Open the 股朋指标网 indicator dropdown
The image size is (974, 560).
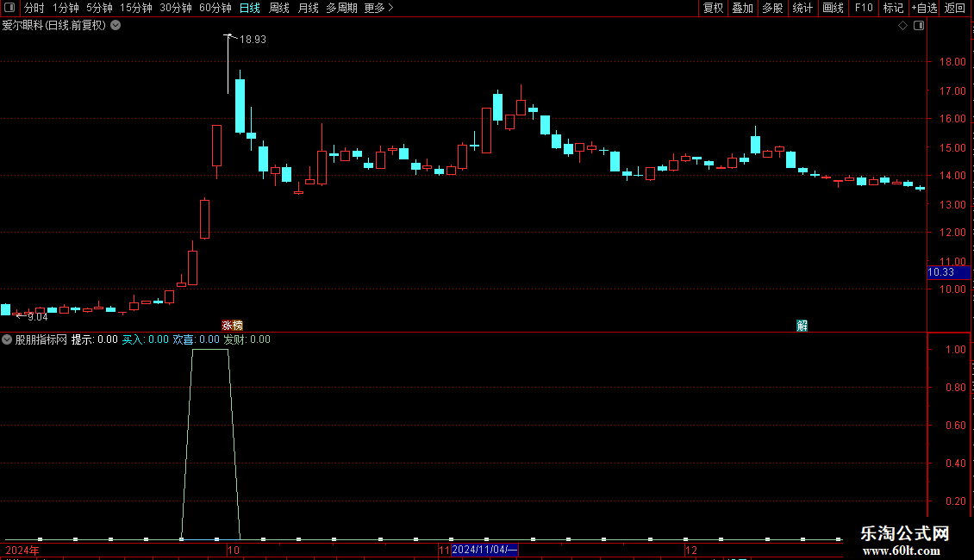point(7,339)
